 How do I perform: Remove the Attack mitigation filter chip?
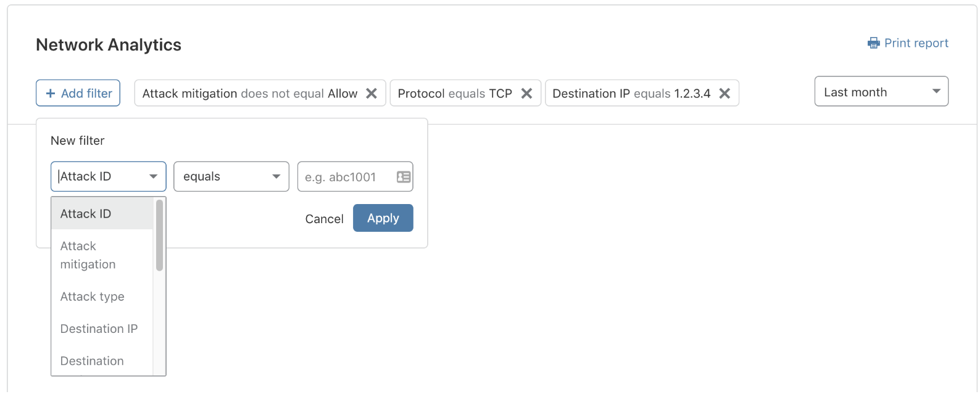click(372, 93)
